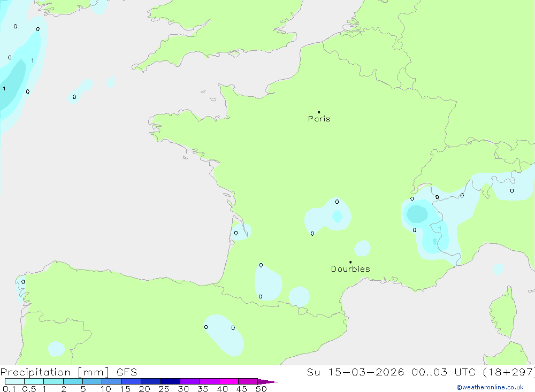Click the weatheronline.co.uk copyright link

[x=490, y=387]
